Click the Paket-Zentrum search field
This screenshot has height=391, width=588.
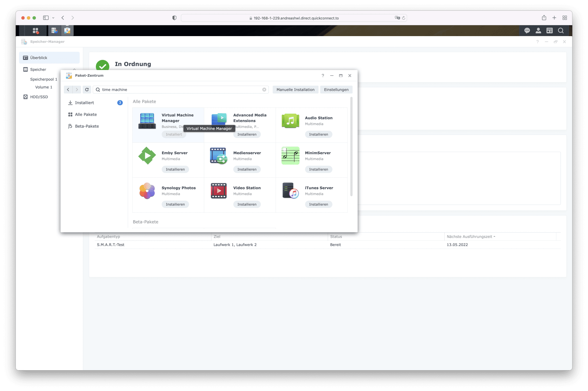pos(181,90)
